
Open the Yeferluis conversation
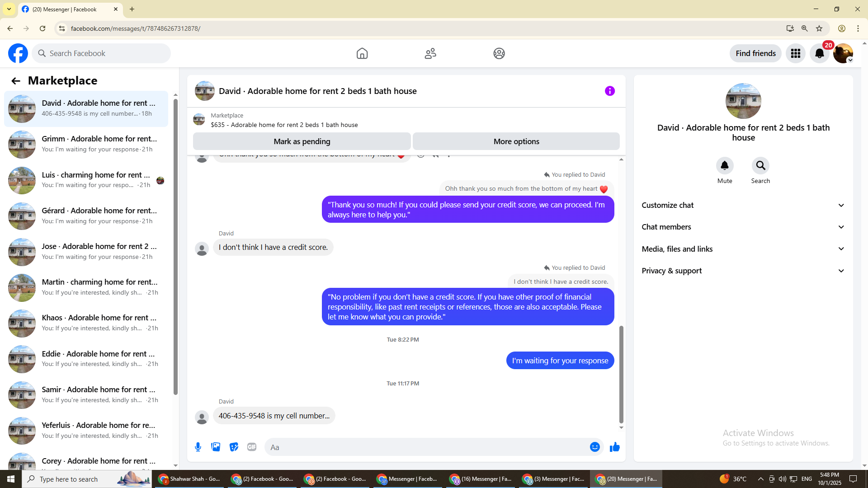[x=86, y=430]
